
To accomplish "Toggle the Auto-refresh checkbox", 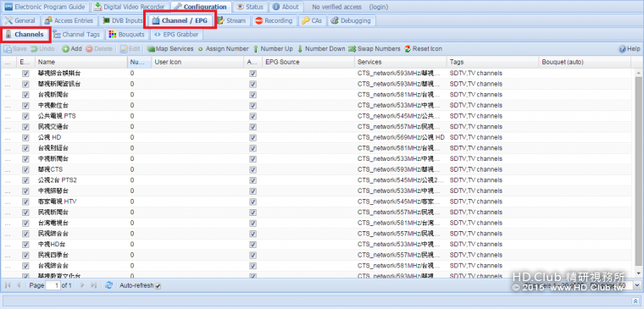I will point(158,285).
